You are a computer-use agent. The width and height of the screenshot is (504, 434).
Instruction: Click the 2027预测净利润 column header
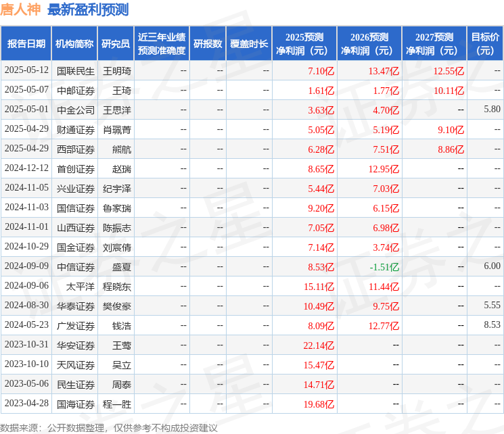click(x=434, y=43)
